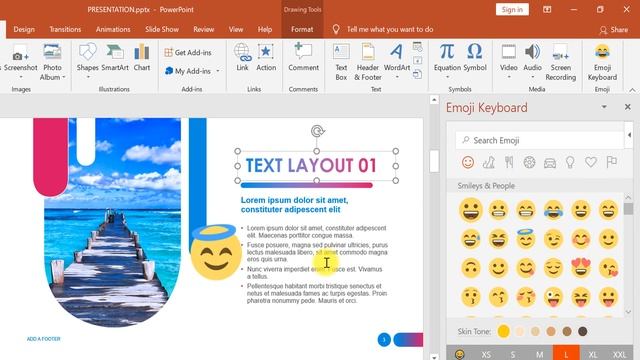Switch to the Design tab
This screenshot has width=640, height=360.
point(24,29)
